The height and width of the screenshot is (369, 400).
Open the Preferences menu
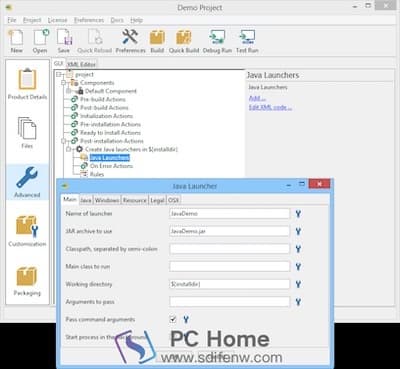pos(89,20)
